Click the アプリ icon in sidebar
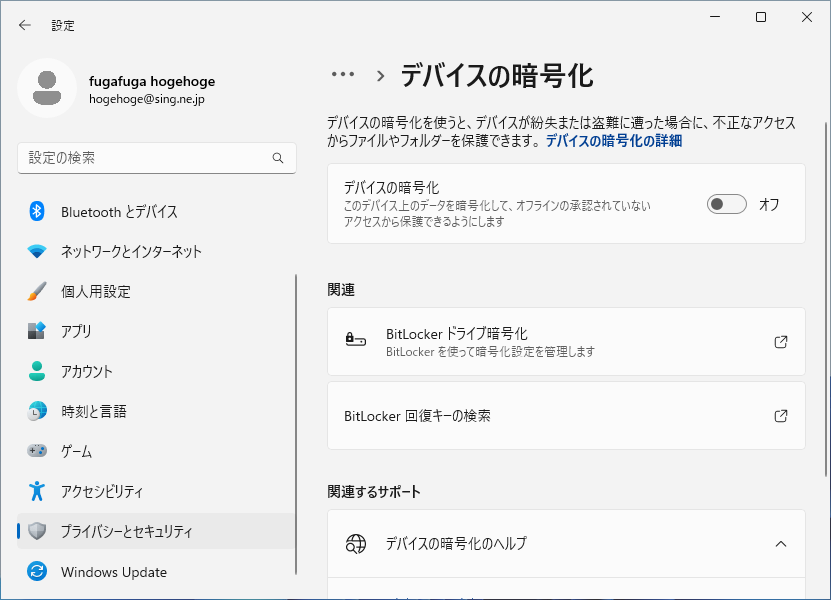Screen dimensions: 831x600 (x=37, y=331)
